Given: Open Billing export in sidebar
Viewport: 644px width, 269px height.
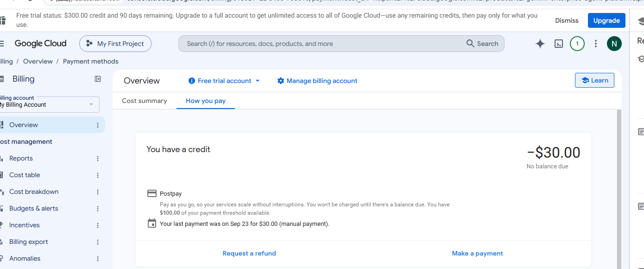Looking at the screenshot, I should (x=29, y=242).
